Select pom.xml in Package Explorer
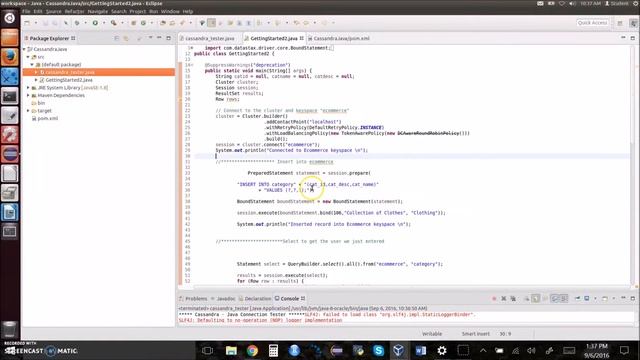 point(48,118)
